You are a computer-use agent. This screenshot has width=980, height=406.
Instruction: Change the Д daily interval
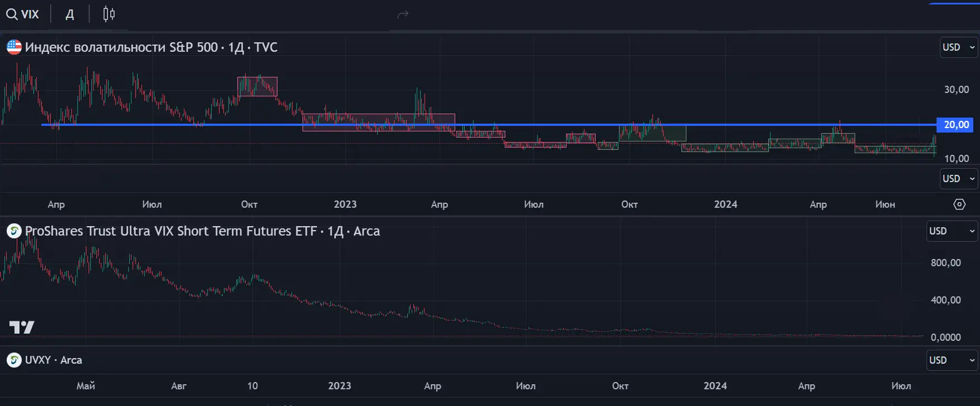click(70, 14)
